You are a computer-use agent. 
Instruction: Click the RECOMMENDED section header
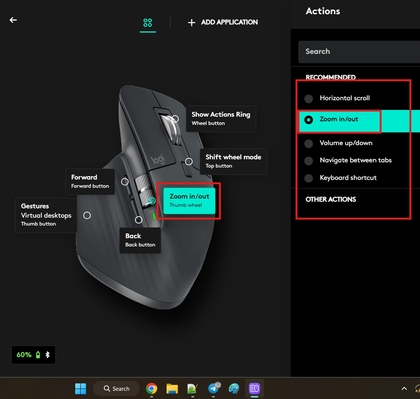pyautogui.click(x=331, y=77)
